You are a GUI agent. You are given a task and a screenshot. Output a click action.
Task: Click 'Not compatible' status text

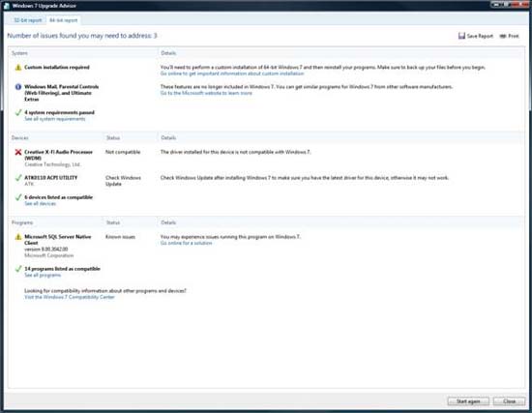click(x=123, y=152)
